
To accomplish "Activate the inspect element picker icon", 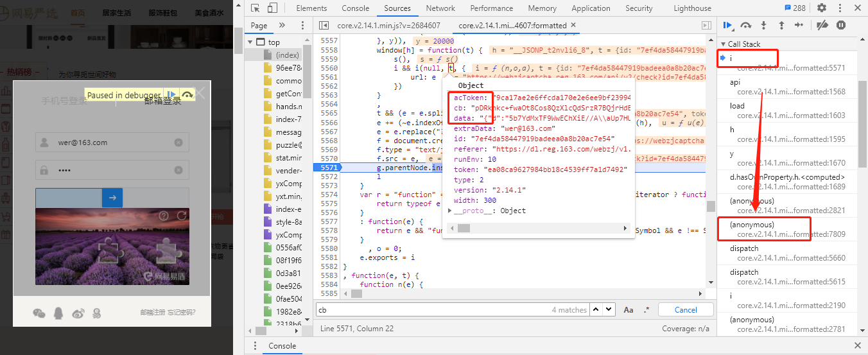I will 256,8.
